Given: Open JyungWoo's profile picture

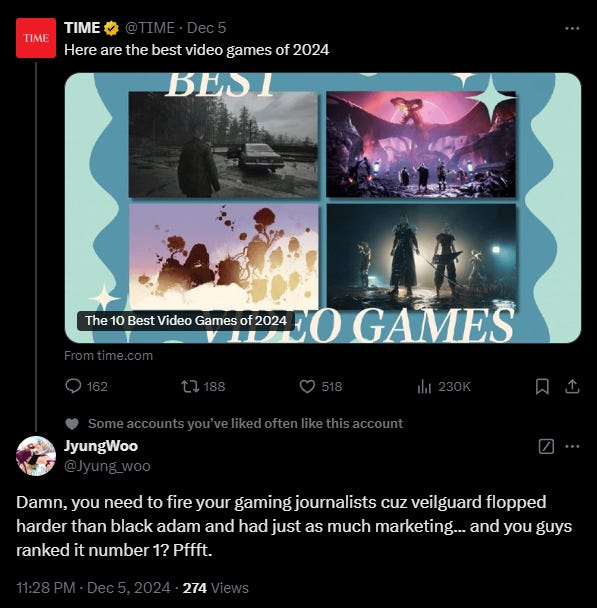Looking at the screenshot, I should pyautogui.click(x=36, y=456).
